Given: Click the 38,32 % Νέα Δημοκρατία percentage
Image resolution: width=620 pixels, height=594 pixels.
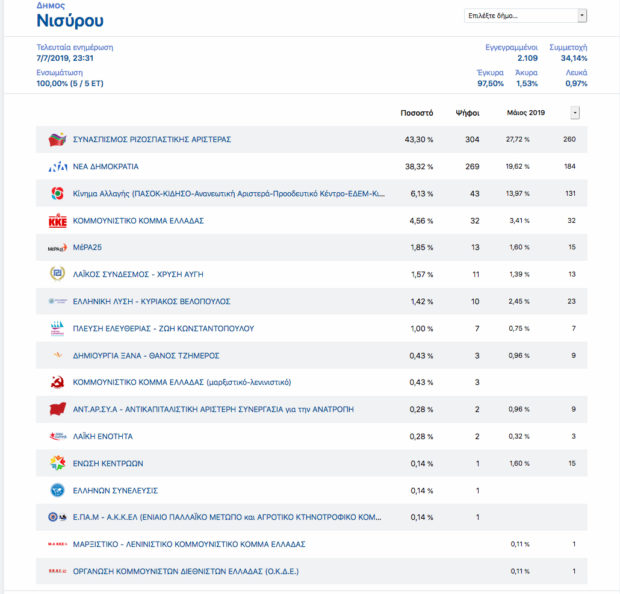Looking at the screenshot, I should click(x=419, y=166).
